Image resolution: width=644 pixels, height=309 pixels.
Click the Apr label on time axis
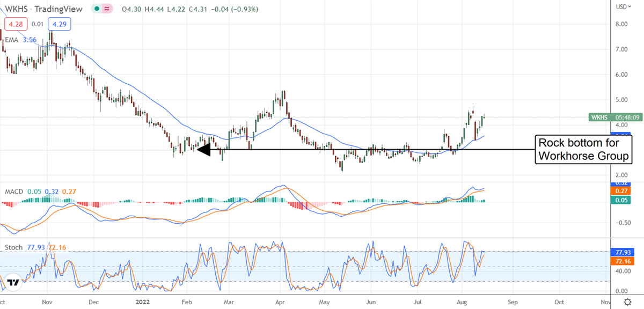280,303
